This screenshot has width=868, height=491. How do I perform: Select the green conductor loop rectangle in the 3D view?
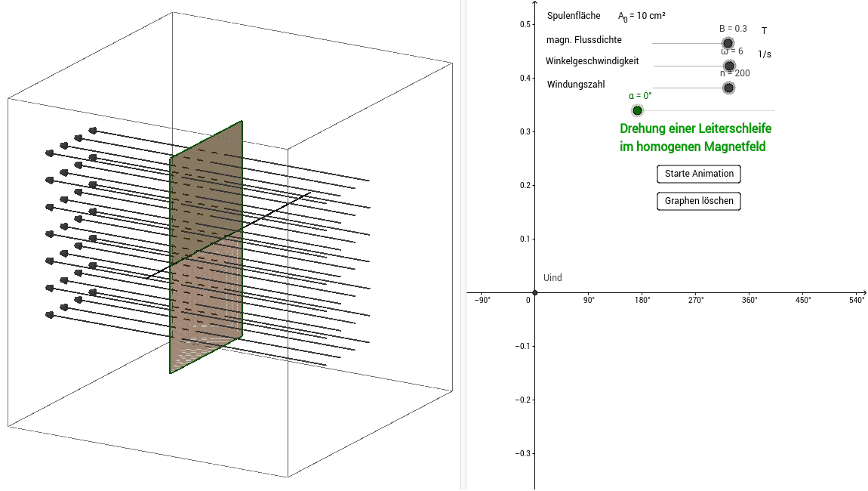tap(206, 246)
